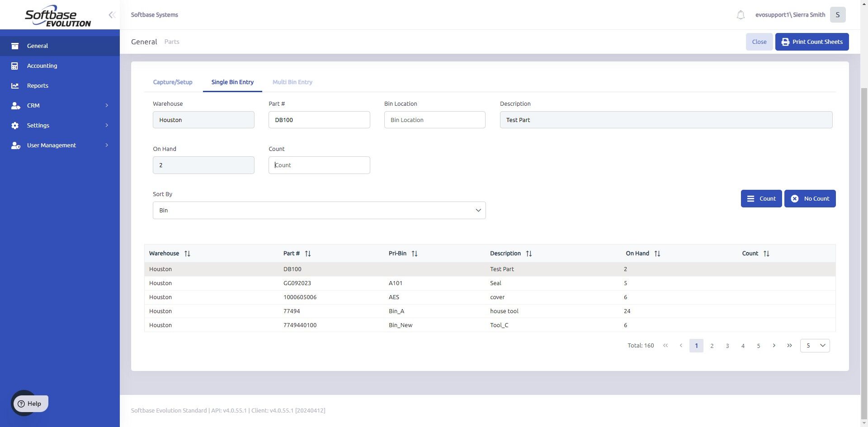Click the Accounting calculator icon
This screenshot has width=868, height=427.
[15, 66]
